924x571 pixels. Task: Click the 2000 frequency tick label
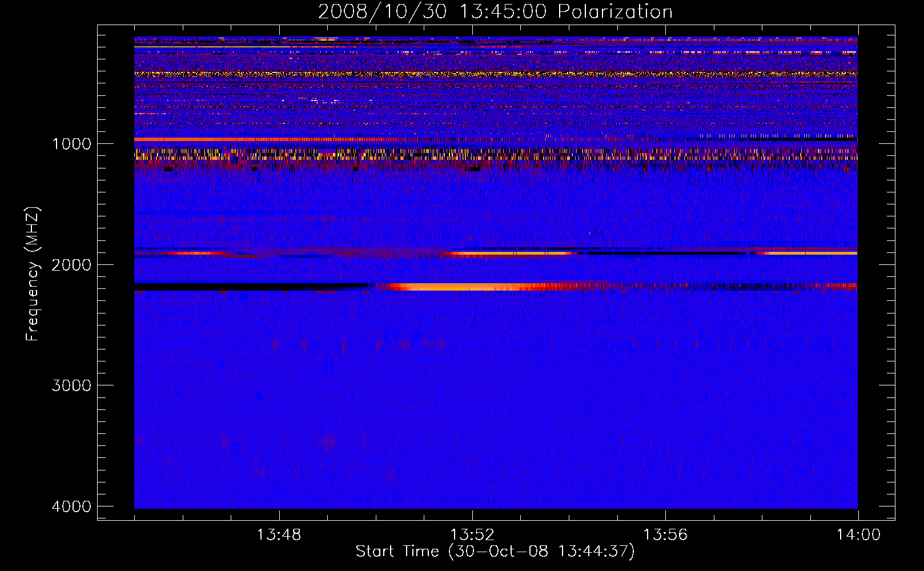[x=71, y=264]
